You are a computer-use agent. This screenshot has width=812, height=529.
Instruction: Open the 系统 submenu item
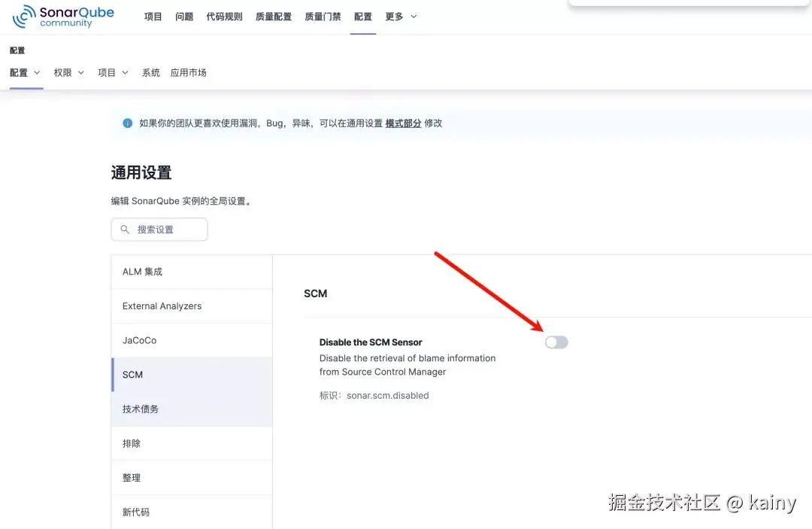[150, 72]
